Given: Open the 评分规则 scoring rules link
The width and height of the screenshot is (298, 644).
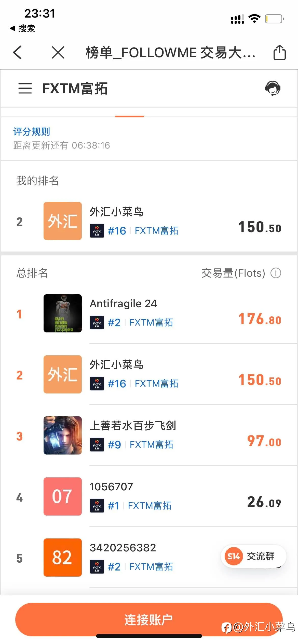Looking at the screenshot, I should tap(32, 132).
